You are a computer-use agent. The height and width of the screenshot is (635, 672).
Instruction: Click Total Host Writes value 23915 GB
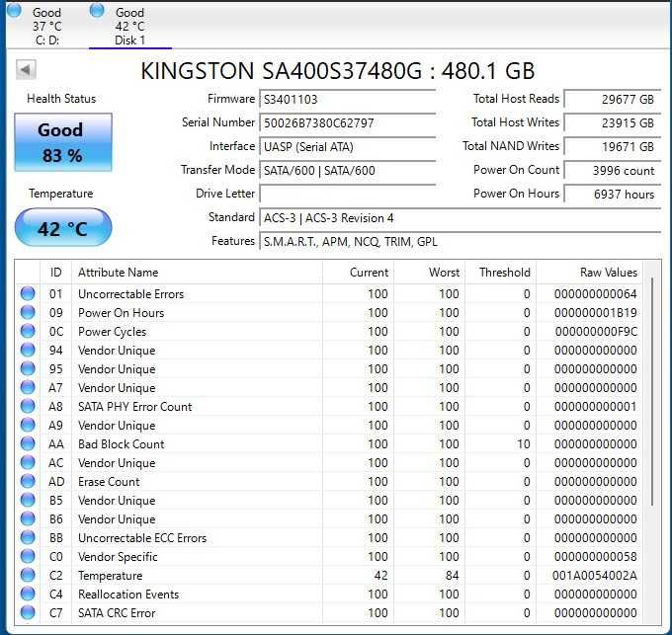pos(613,123)
